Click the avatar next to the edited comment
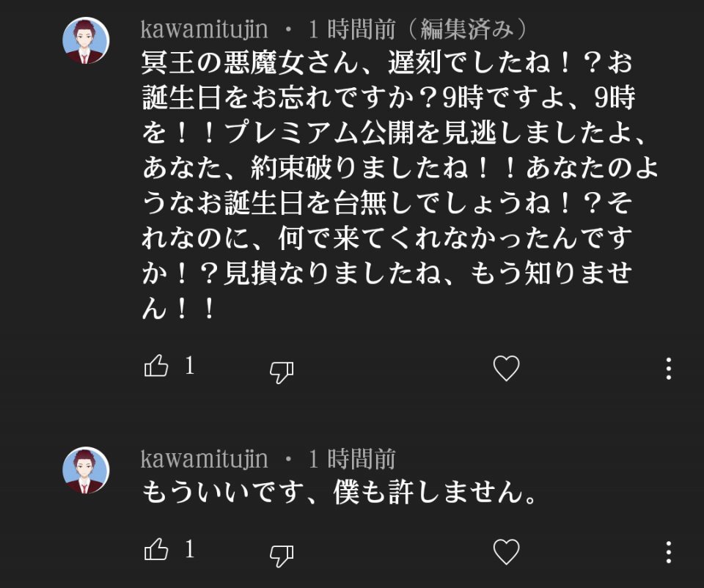The height and width of the screenshot is (588, 704). tap(86, 41)
